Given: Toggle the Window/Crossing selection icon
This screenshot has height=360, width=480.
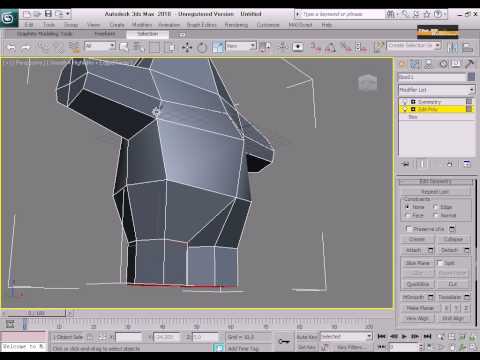Looking at the screenshot, I should (x=171, y=47).
